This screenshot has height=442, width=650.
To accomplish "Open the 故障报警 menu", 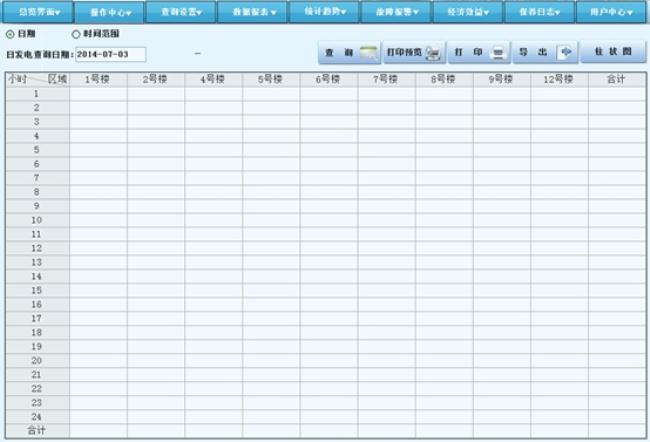I will click(x=396, y=12).
